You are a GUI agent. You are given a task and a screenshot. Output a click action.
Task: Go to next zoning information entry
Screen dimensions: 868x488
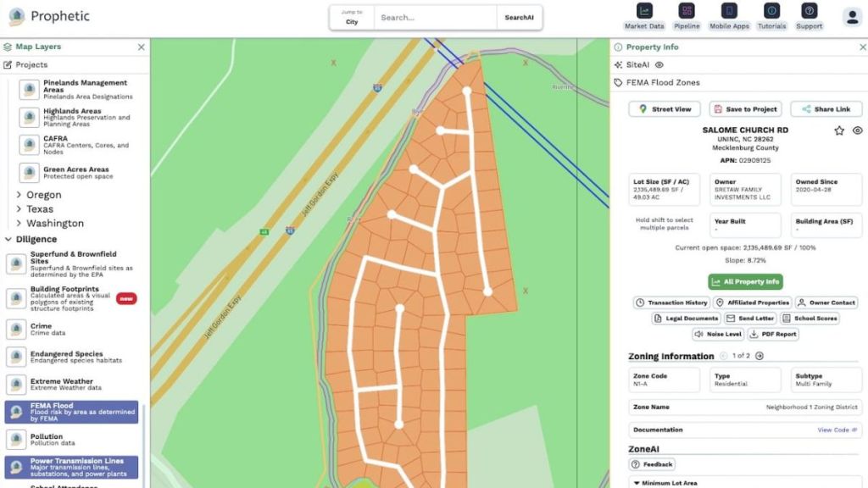(x=759, y=356)
